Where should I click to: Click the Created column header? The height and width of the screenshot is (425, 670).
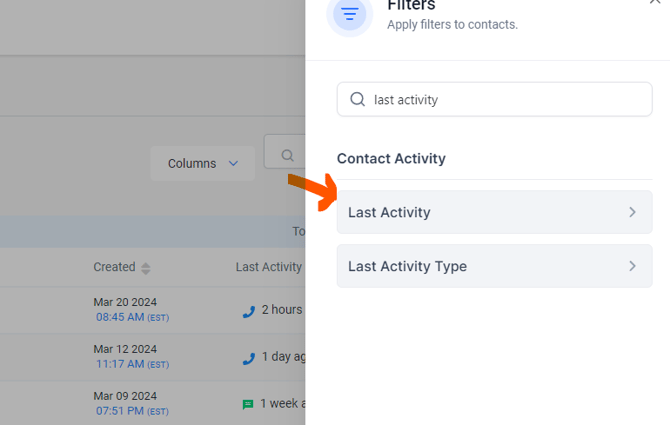114,267
